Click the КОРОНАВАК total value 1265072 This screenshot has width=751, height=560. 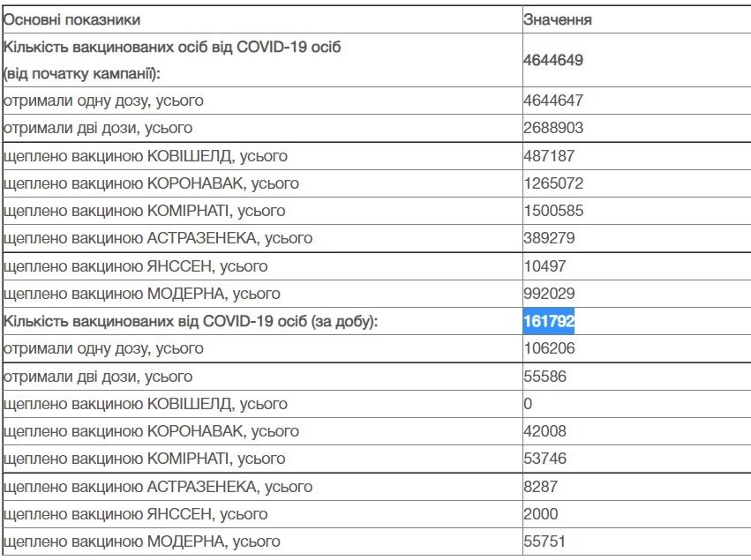(x=553, y=183)
